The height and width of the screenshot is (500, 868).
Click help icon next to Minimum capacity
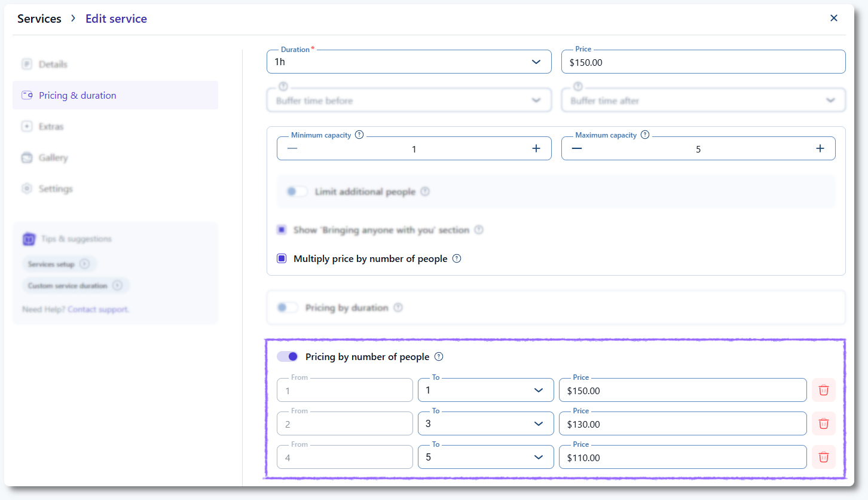pyautogui.click(x=359, y=135)
